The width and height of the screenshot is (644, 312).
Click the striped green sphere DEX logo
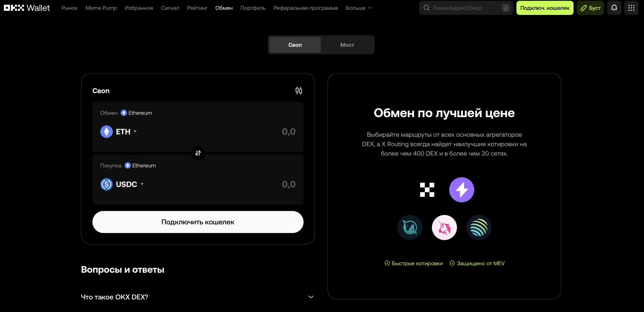click(479, 227)
